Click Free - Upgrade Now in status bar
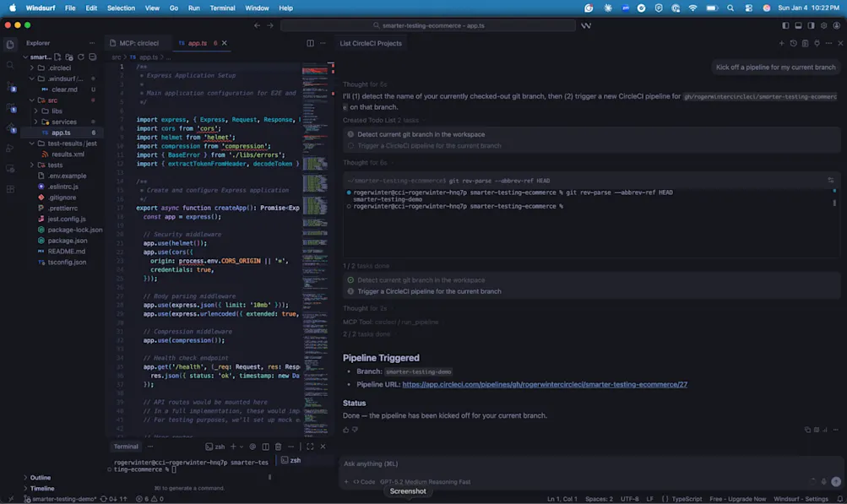The width and height of the screenshot is (847, 504). (x=737, y=499)
